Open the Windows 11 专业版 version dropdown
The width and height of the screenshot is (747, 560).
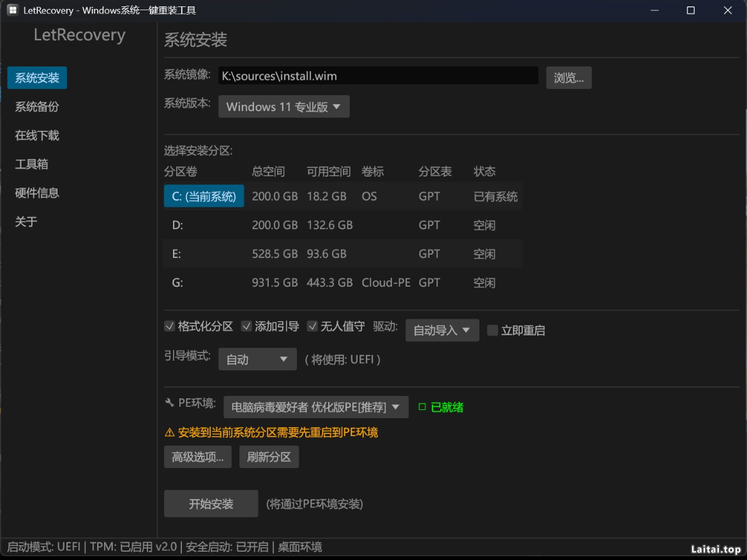283,107
